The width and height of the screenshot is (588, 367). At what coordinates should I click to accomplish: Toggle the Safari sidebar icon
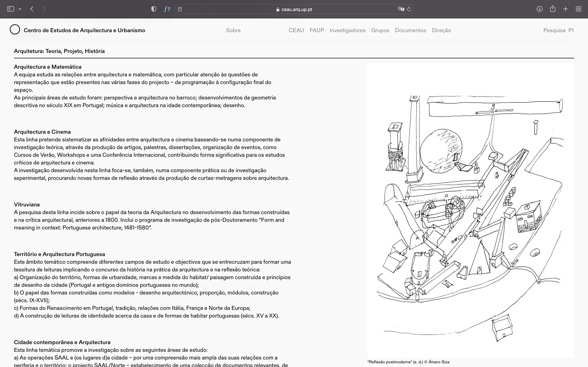tap(10, 9)
